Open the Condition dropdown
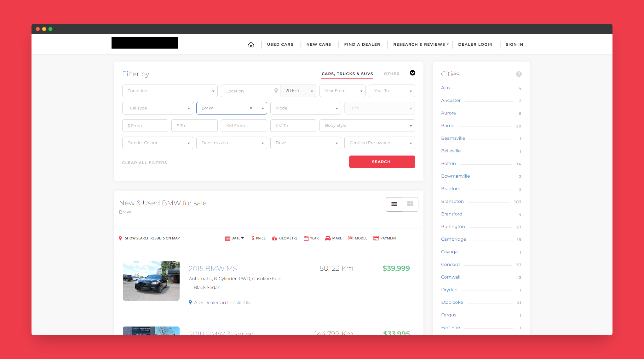Image resolution: width=644 pixels, height=359 pixels. coord(170,91)
